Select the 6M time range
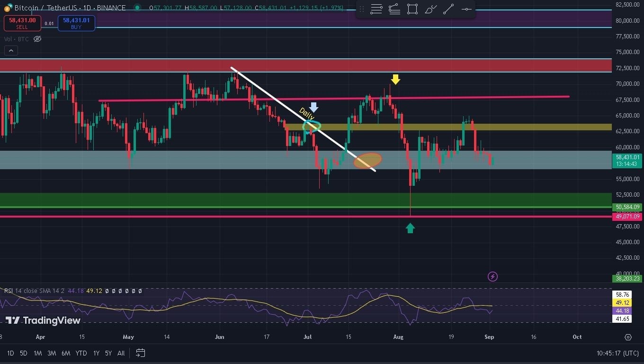Screen dimensions: 644x364 (x=66, y=353)
